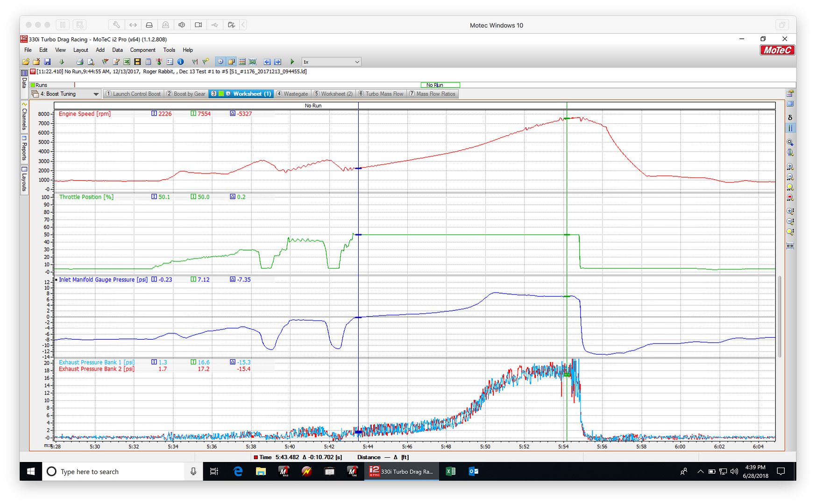
Task: Open File Explorer from the taskbar
Action: tap(261, 471)
